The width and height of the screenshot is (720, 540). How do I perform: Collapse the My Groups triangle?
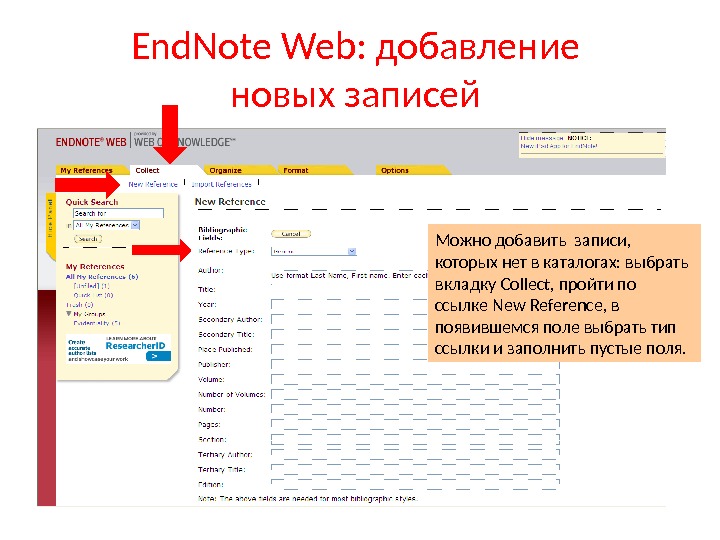pos(68,314)
